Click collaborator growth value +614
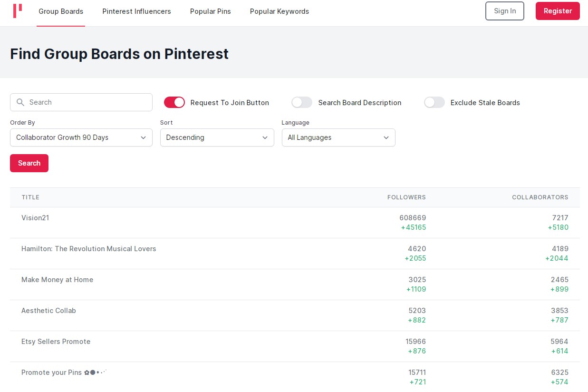The height and width of the screenshot is (392, 588). tap(559, 351)
